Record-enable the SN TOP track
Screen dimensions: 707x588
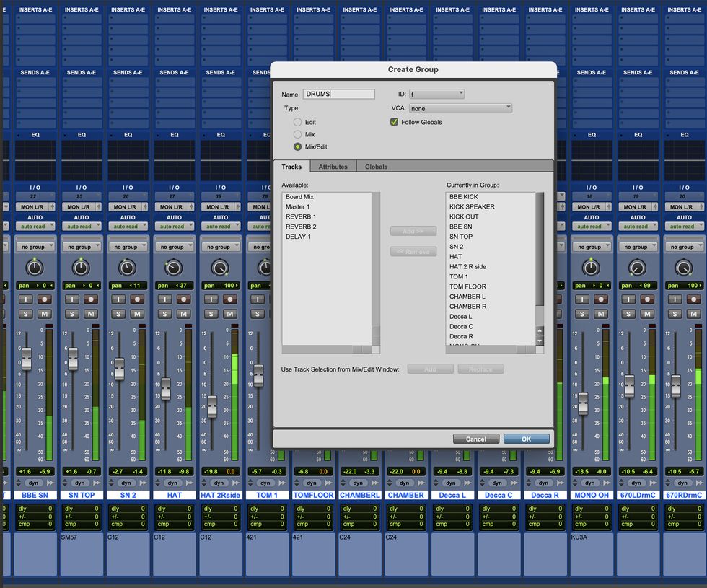[91, 299]
